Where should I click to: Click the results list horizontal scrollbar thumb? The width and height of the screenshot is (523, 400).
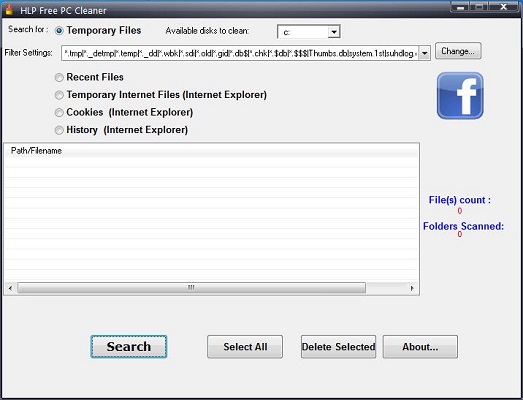click(191, 288)
